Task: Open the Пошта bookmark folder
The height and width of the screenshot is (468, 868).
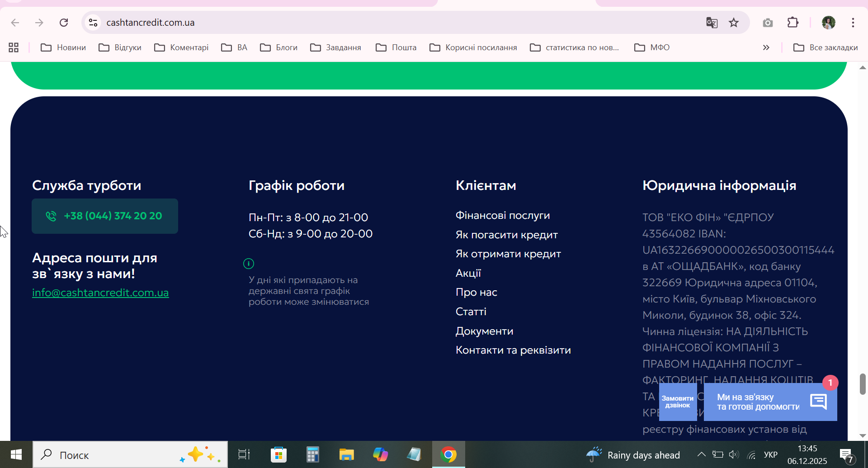Action: click(x=396, y=47)
